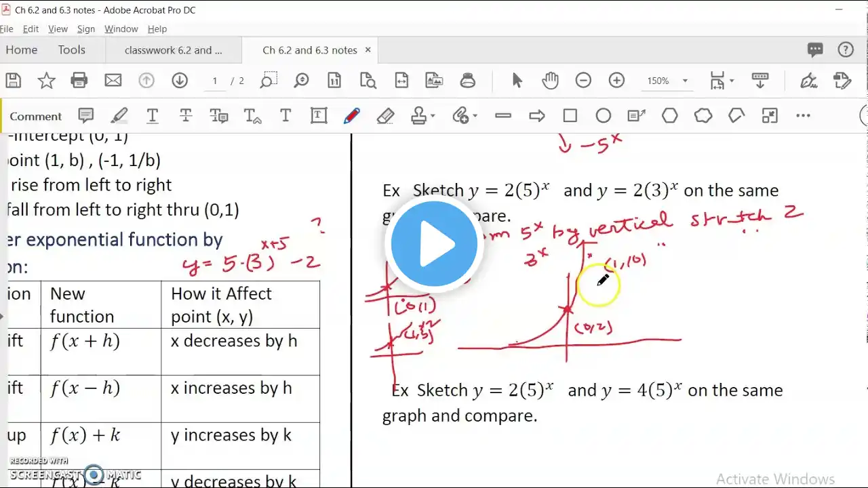Choose the Underline Text tool
This screenshot has height=488, width=868.
[x=153, y=116]
